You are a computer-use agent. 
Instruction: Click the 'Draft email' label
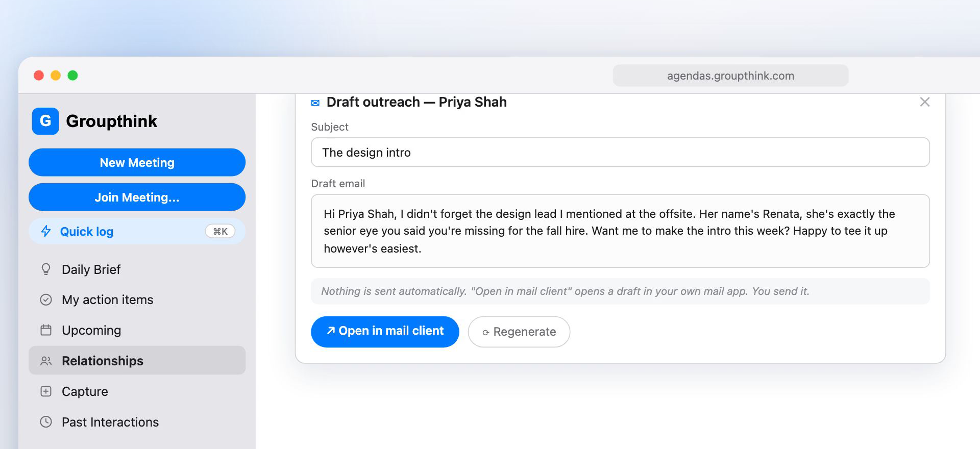[338, 184]
